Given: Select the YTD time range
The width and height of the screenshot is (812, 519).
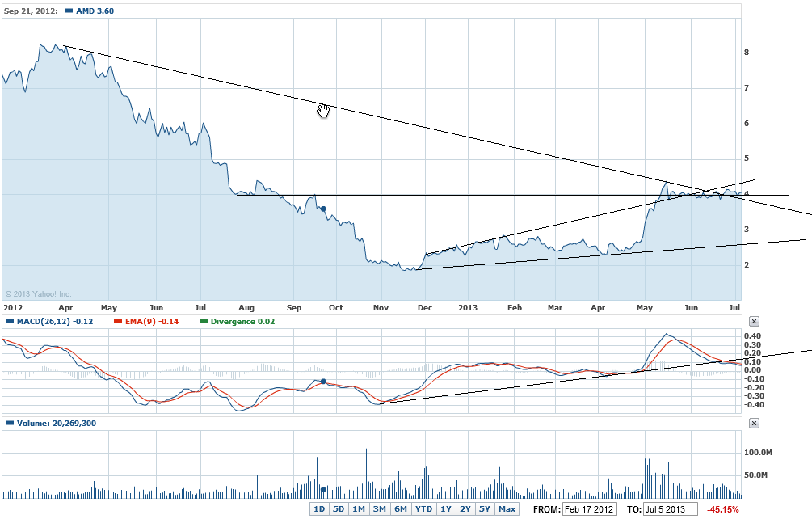Looking at the screenshot, I should [424, 509].
